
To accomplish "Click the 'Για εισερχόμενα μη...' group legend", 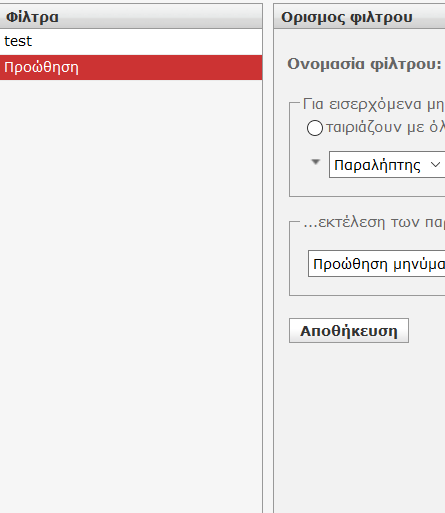I will point(373,104).
